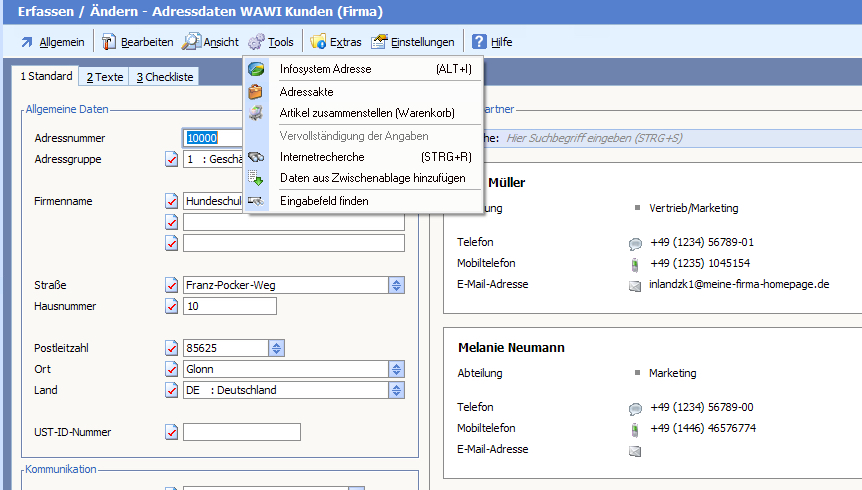Select Eingabefeld finden menu entry
Viewport: 862px width, 490px height.
click(324, 201)
